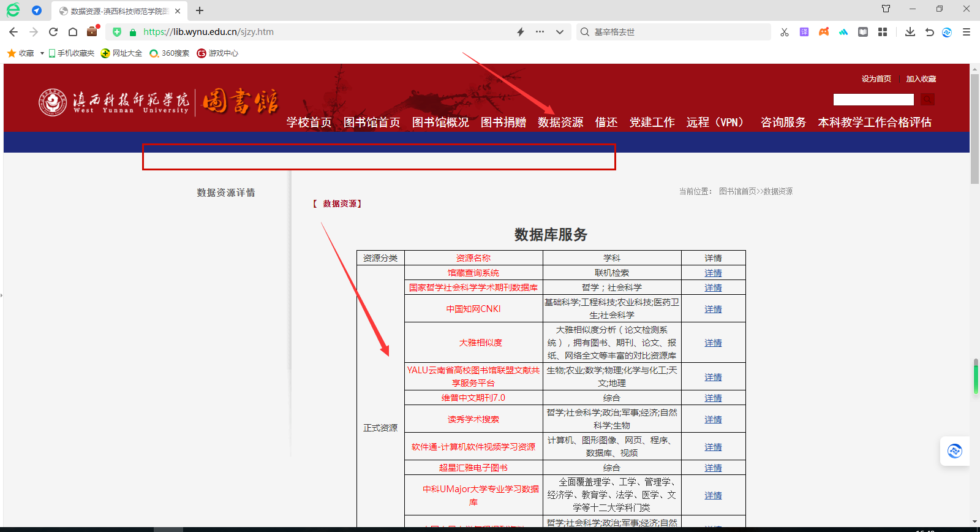
Task: Open the 数据资源 navigation menu item
Action: click(560, 123)
